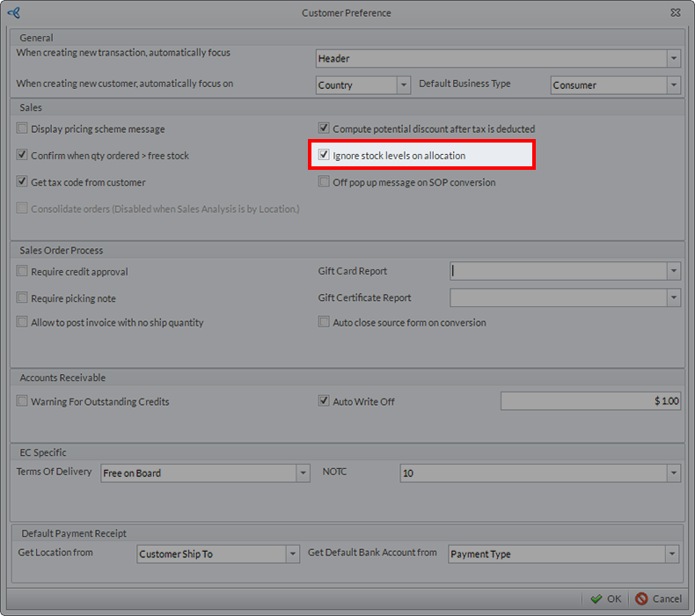
Task: Click the app logo icon in title bar
Action: [13, 13]
